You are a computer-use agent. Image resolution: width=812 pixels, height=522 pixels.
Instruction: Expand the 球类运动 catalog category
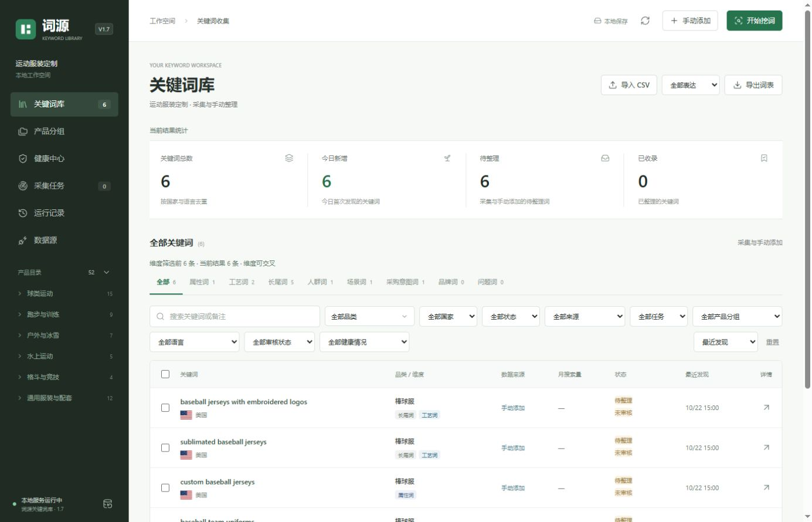[64, 293]
